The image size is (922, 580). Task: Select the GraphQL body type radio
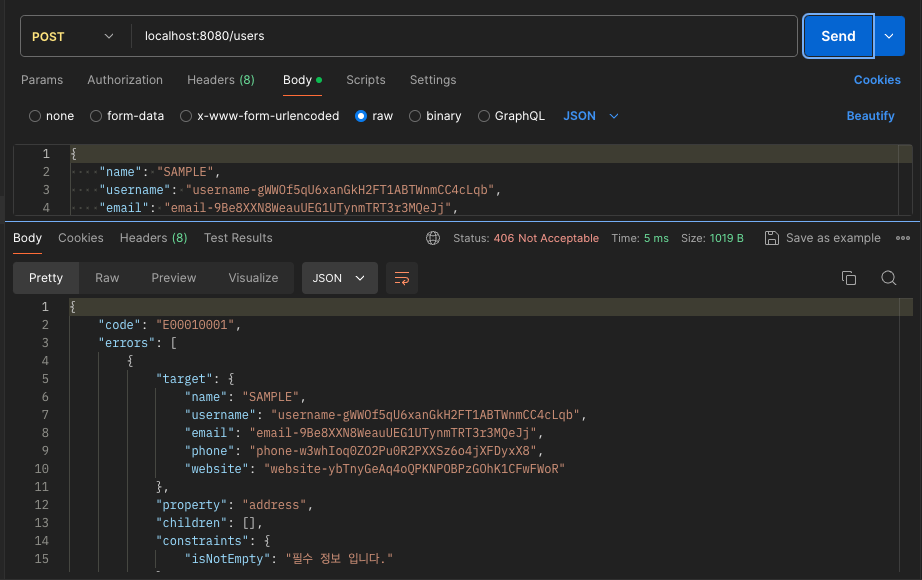pyautogui.click(x=483, y=116)
